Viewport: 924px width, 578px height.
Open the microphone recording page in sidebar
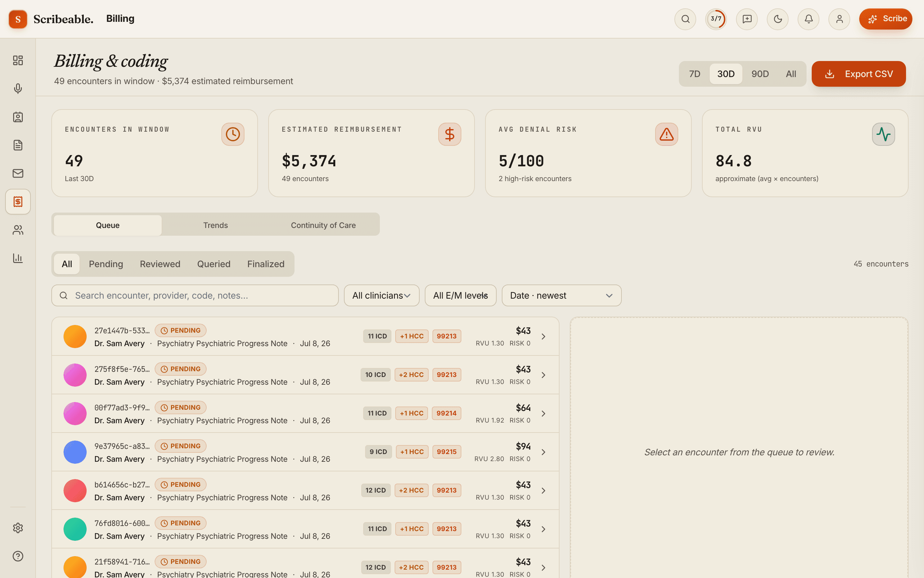coord(18,89)
